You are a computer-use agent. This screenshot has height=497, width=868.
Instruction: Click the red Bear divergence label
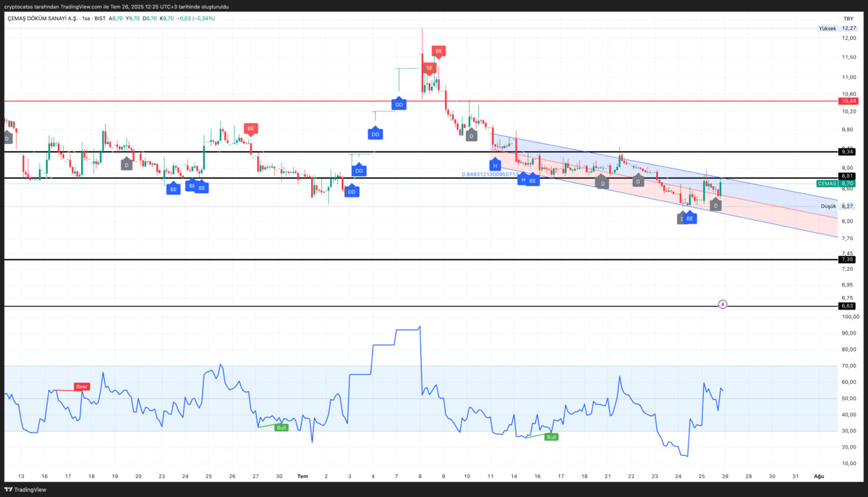[x=82, y=387]
